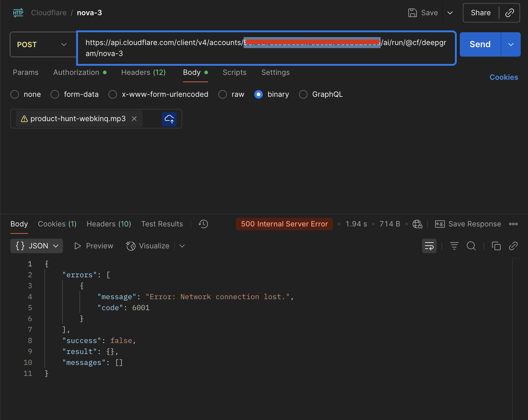Expand the Send button dropdown arrow
Viewport: 528px width, 420px height.
(x=511, y=44)
